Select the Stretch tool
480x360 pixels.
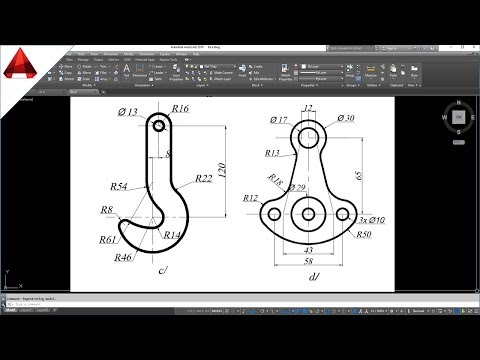(67, 79)
